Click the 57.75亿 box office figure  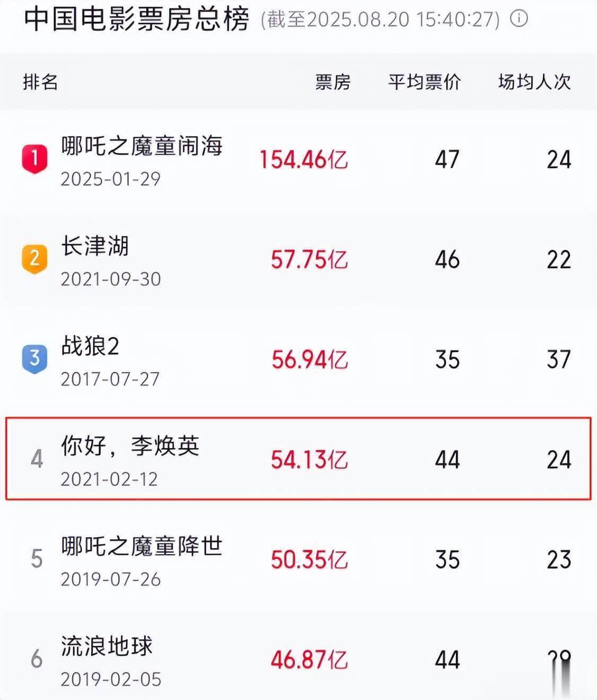tap(309, 260)
